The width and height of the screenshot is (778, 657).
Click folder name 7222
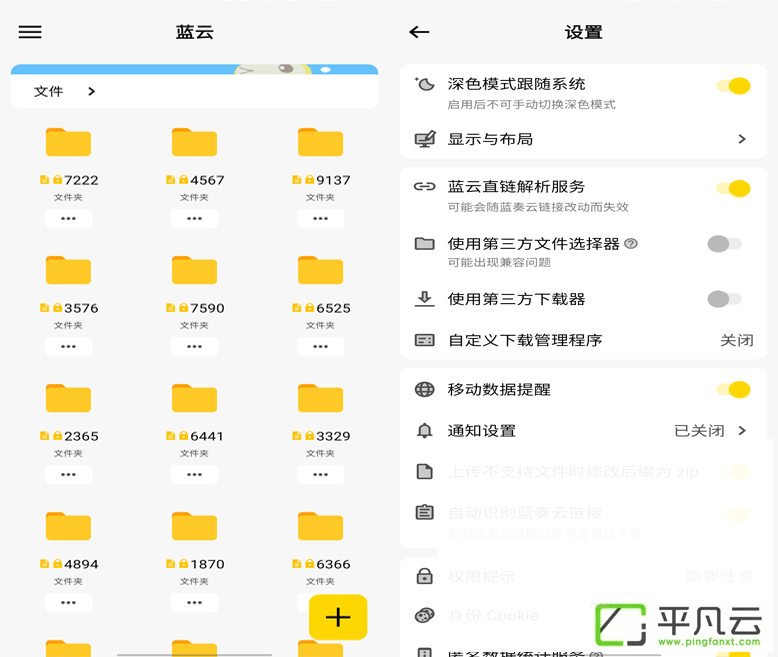81,180
